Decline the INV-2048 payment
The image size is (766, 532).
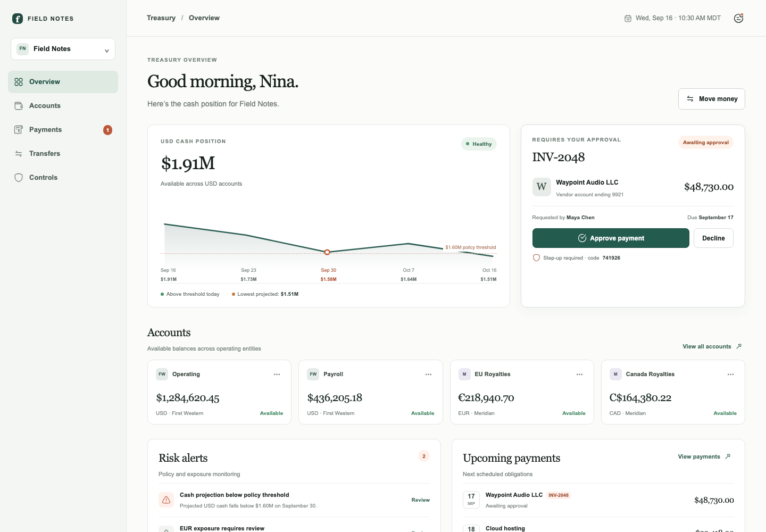click(713, 238)
